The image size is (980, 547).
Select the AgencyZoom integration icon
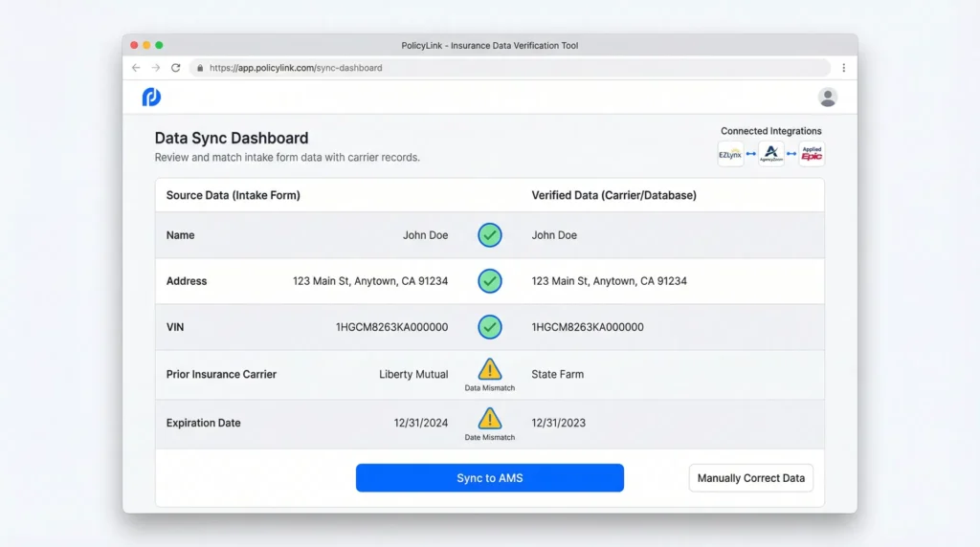(771, 154)
